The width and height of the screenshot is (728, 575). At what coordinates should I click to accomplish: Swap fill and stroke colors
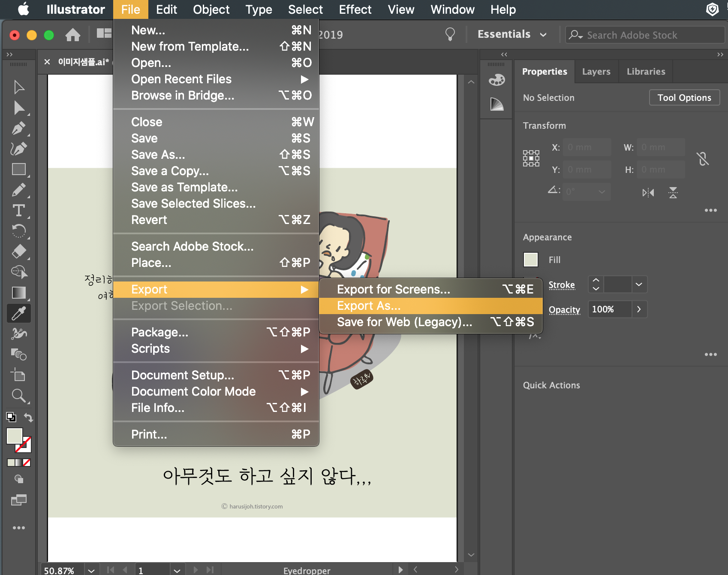pos(28,418)
